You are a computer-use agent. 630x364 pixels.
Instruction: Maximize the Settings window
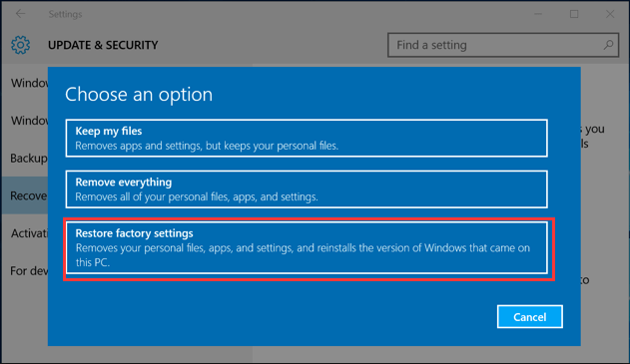point(574,14)
